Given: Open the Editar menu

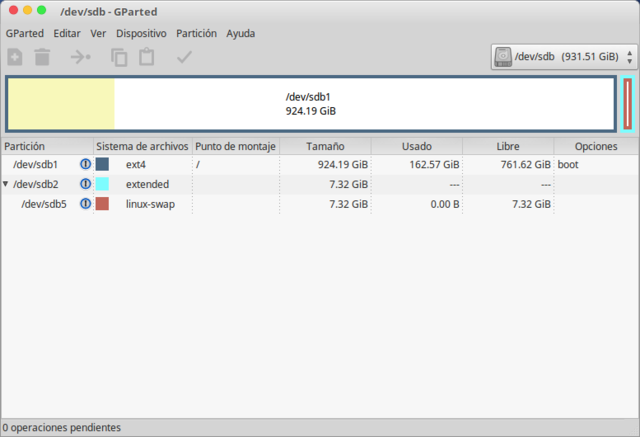Looking at the screenshot, I should click(x=67, y=33).
